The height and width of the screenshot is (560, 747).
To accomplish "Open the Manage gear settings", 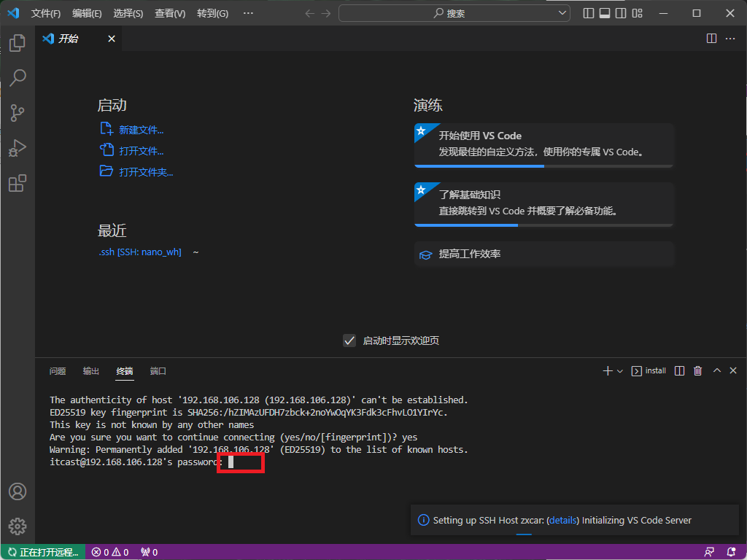I will tap(18, 526).
